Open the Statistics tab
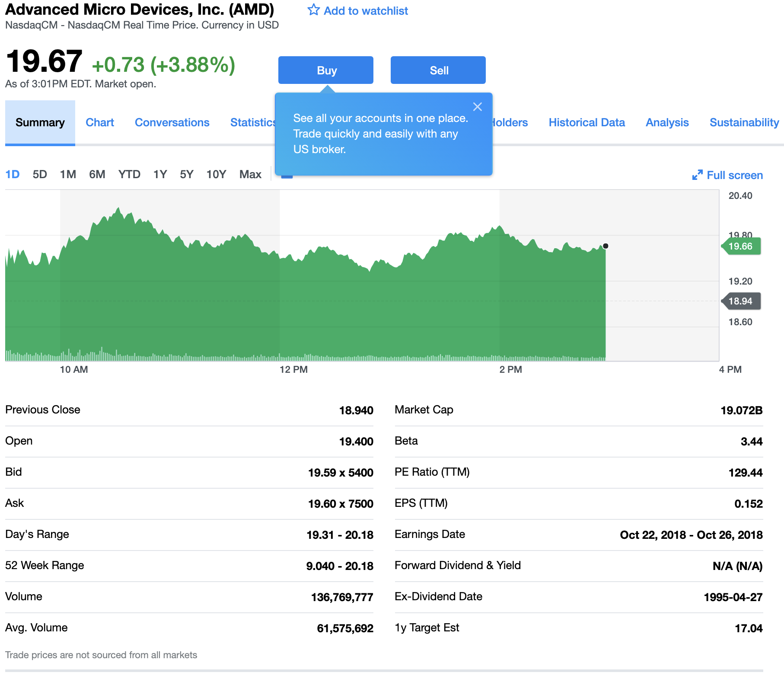Screen dimensions: 784x685 click(253, 123)
